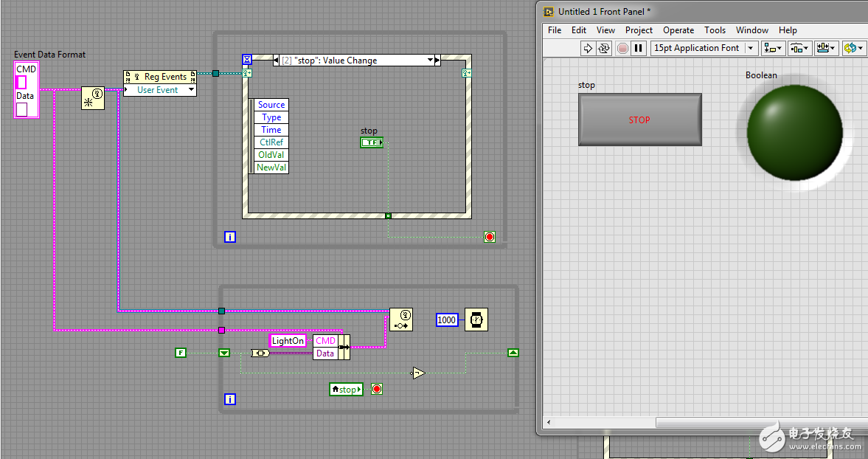Open the Reorder dropdown in toolbar
This screenshot has width=868, height=459.
click(853, 48)
